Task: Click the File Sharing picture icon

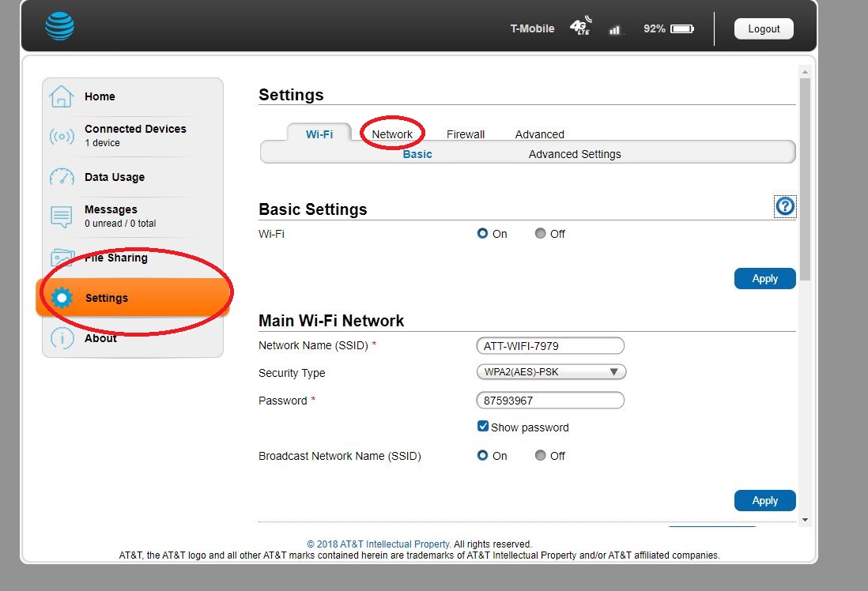Action: 62,258
